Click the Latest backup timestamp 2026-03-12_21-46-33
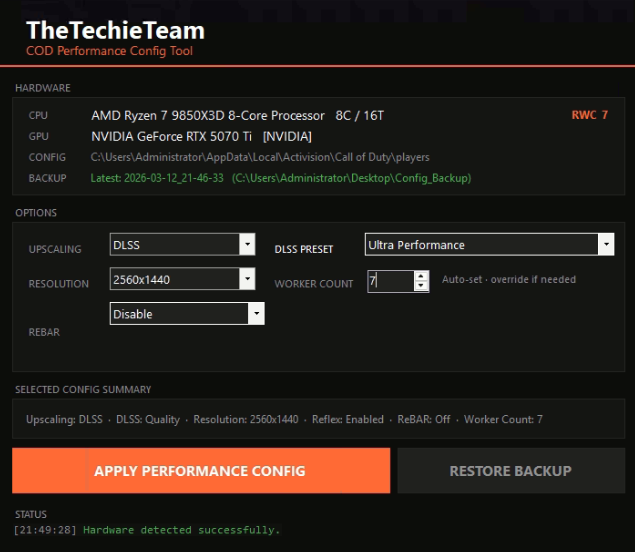 click(x=157, y=178)
